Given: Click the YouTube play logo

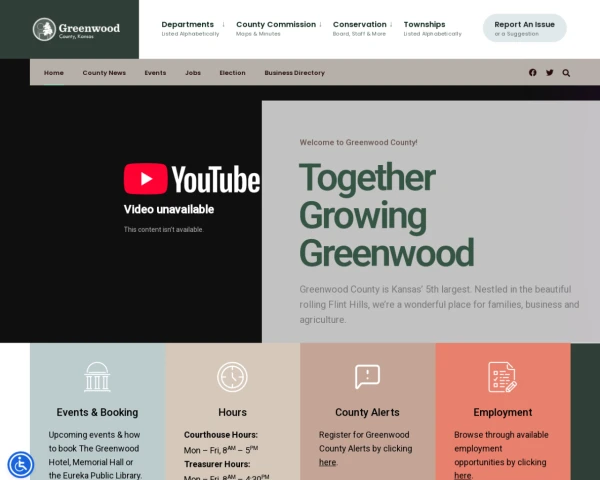Looking at the screenshot, I should pos(145,179).
